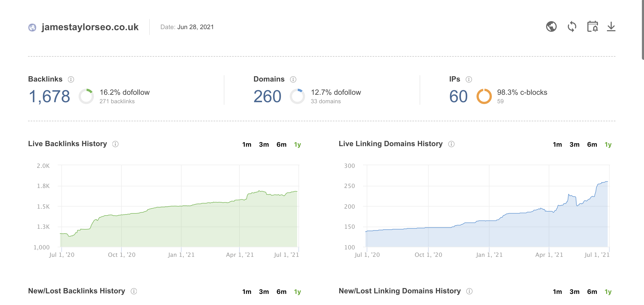Click the orange c-blocks donut chart

pyautogui.click(x=484, y=96)
